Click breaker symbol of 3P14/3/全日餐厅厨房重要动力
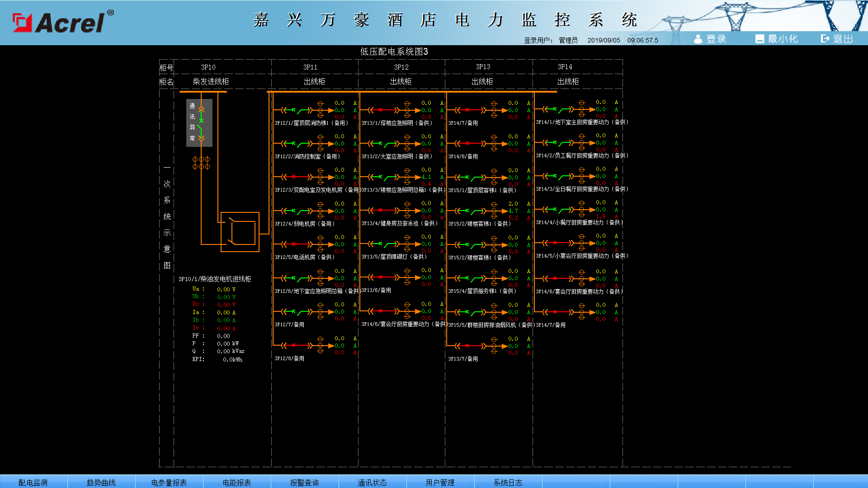The height and width of the screenshot is (488, 868). tap(558, 176)
